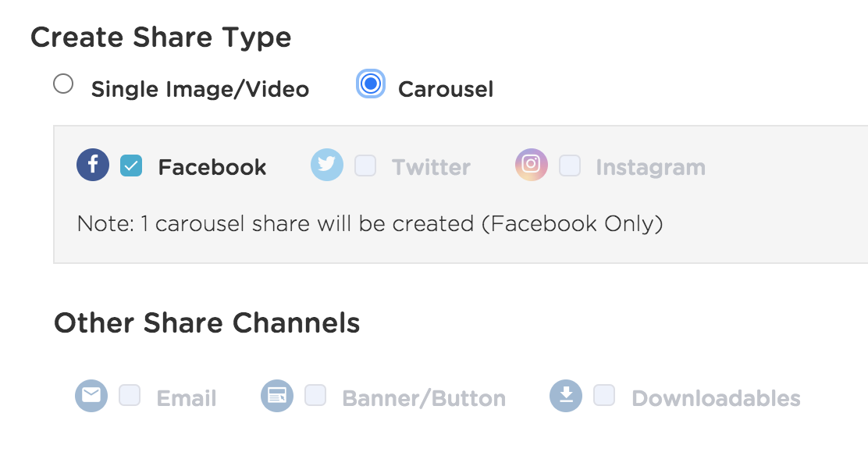Click the Facebook logo icon

[x=93, y=165]
